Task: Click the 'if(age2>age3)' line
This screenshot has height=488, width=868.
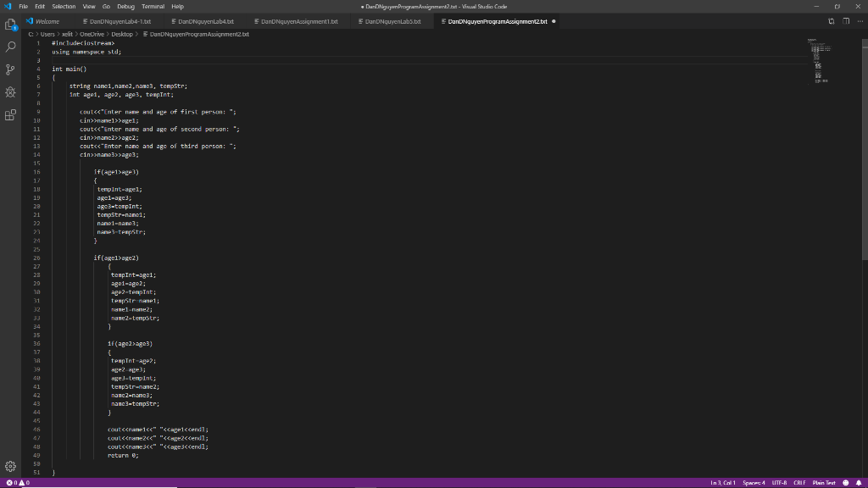Action: tap(130, 344)
